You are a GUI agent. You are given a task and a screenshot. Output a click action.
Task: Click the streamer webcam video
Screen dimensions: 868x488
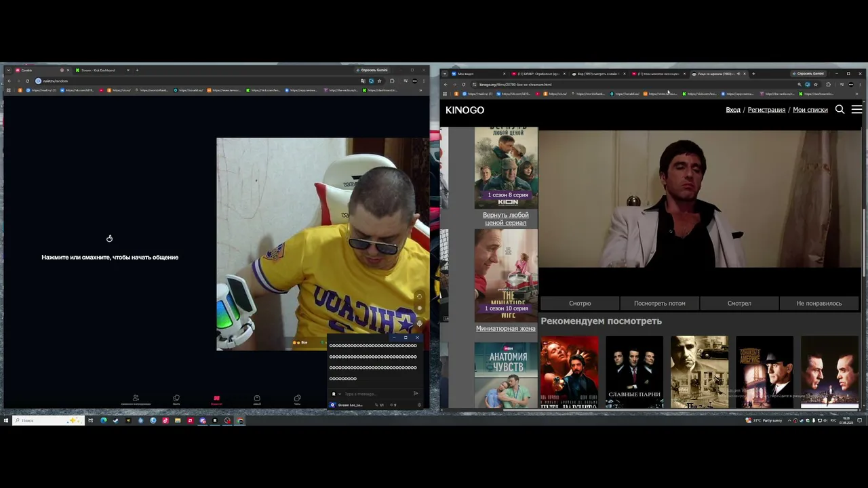pos(323,244)
